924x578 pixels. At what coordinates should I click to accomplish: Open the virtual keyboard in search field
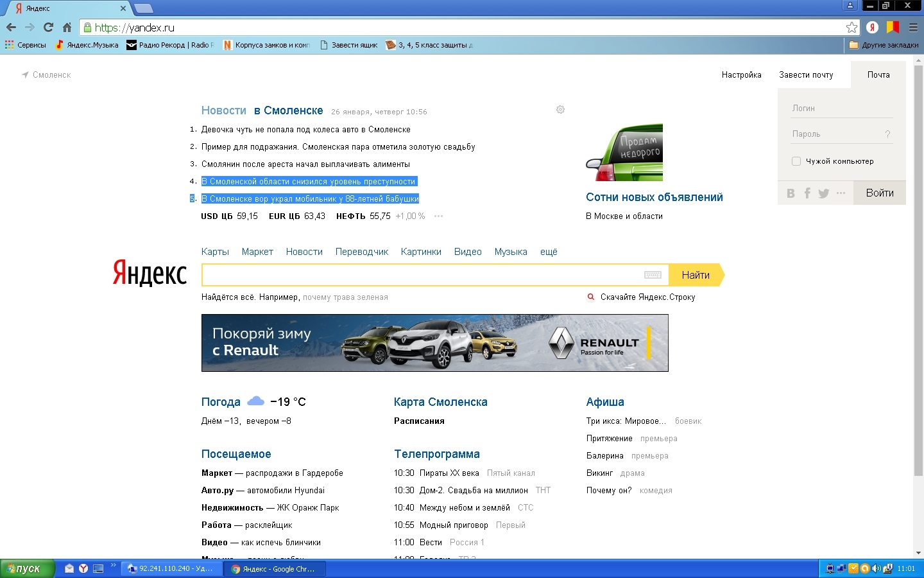[x=653, y=275]
